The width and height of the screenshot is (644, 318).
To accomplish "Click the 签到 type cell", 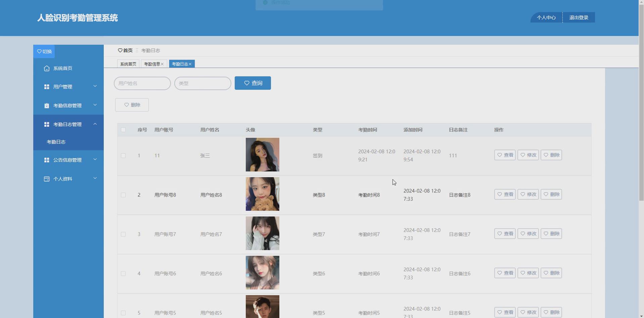I will point(318,156).
